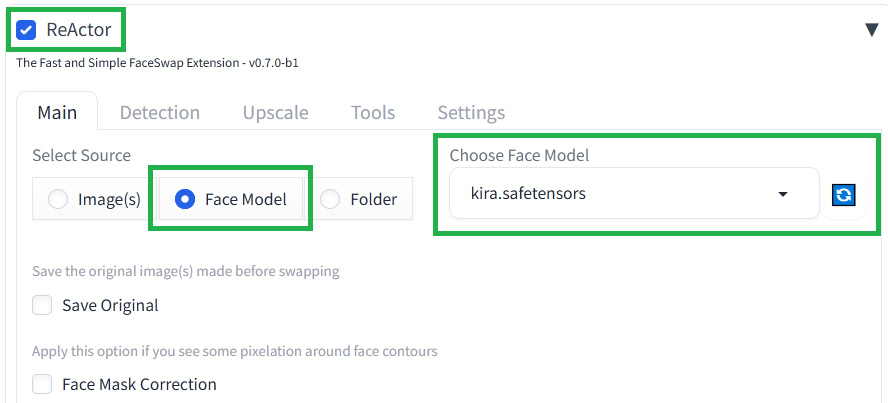
Task: Click the Save Original label
Action: pos(110,306)
